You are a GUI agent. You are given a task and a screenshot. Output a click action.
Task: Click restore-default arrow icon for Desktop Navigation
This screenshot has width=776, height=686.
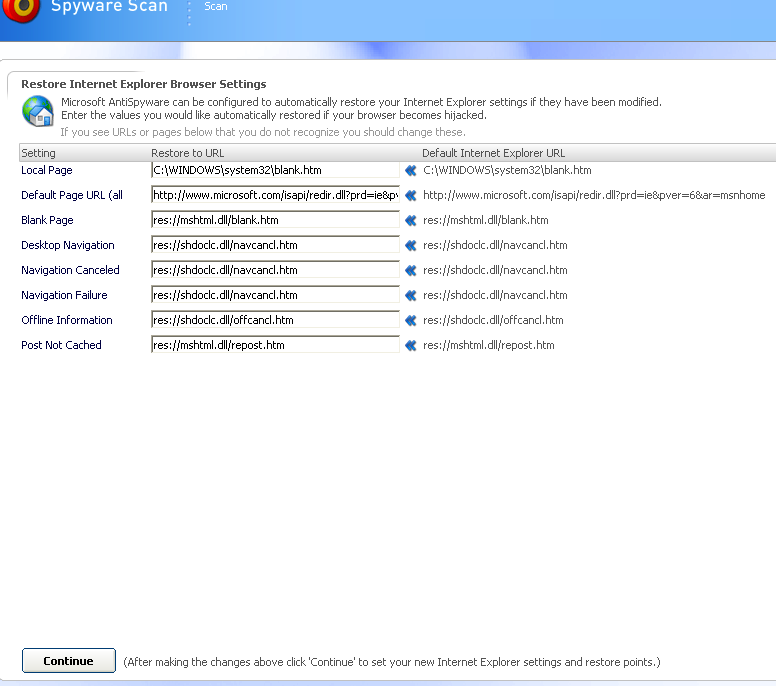(x=411, y=245)
